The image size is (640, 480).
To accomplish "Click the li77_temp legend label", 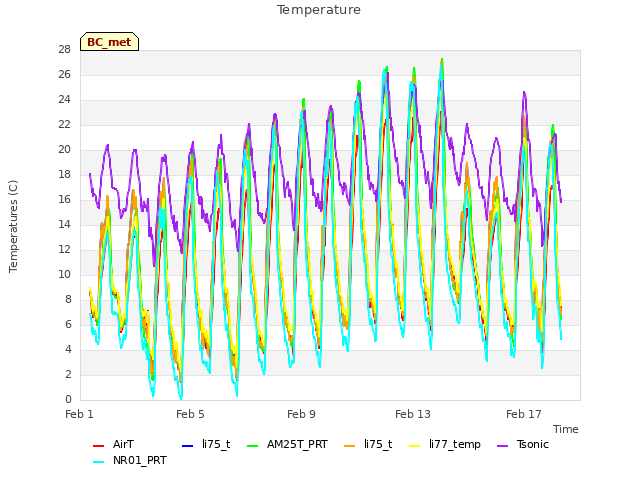I will click(x=455, y=444).
